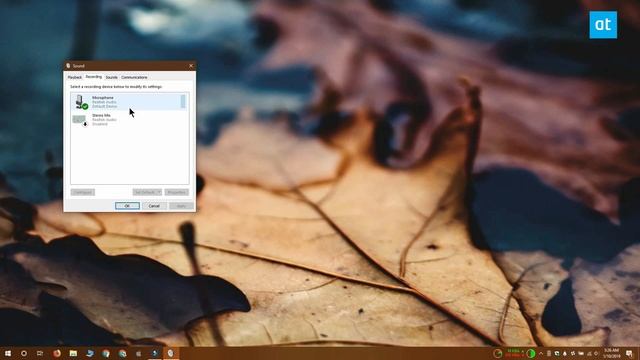Click the Sound app taskbar icon
Viewport: 640px width, 360px height.
[171, 353]
